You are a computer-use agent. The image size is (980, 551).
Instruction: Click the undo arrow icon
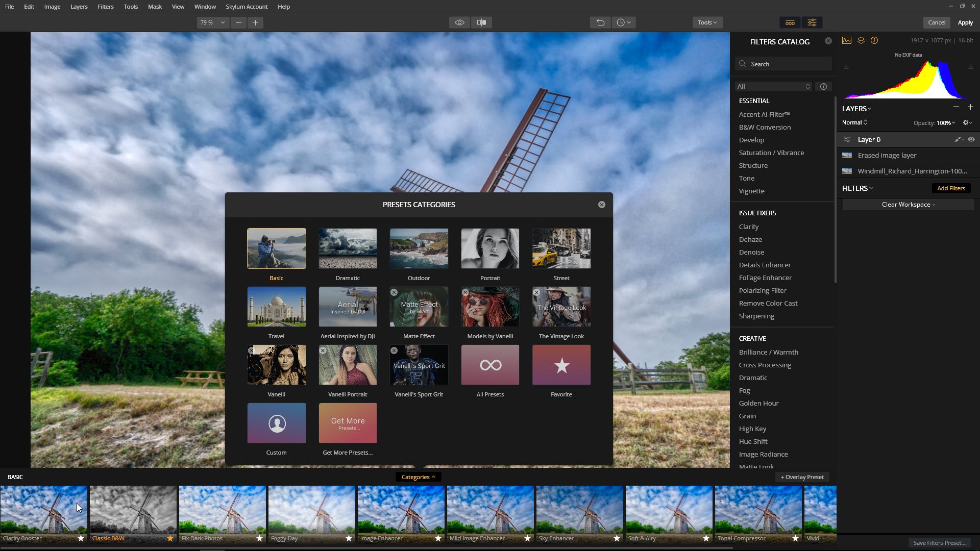click(x=600, y=22)
